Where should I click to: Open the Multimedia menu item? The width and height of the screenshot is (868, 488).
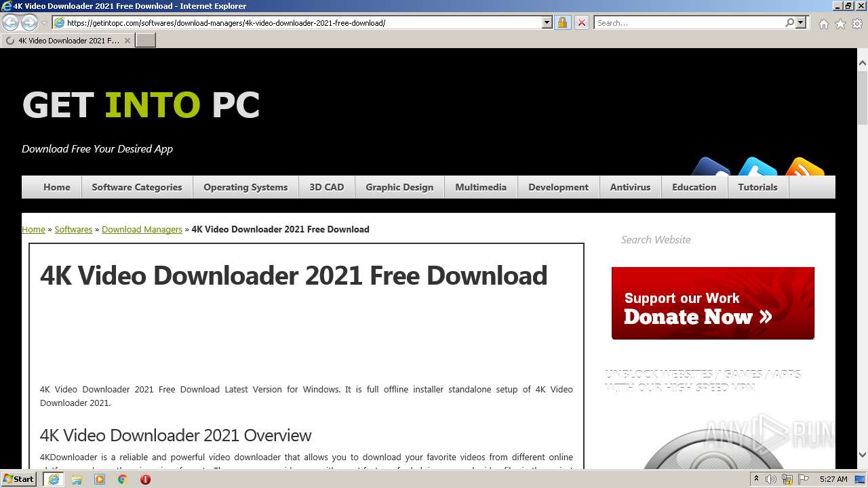(481, 187)
